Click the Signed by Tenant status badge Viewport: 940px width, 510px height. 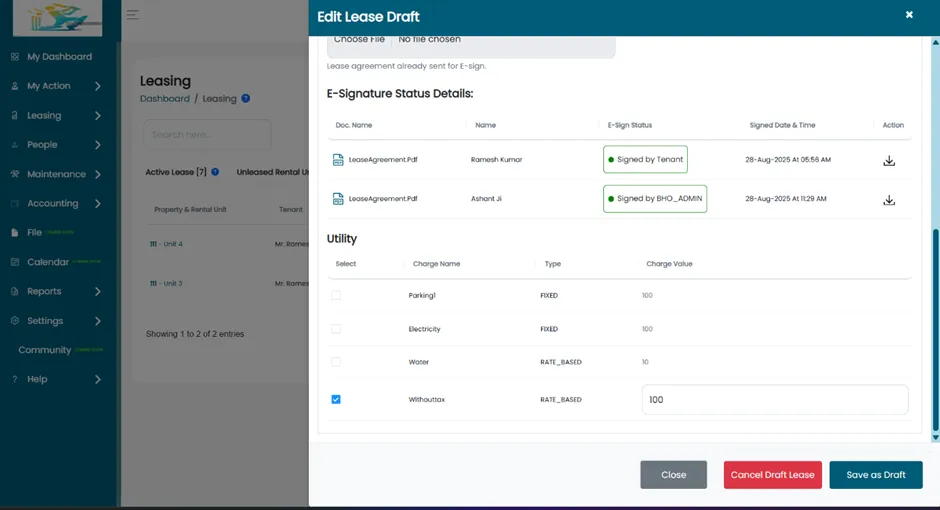(645, 159)
